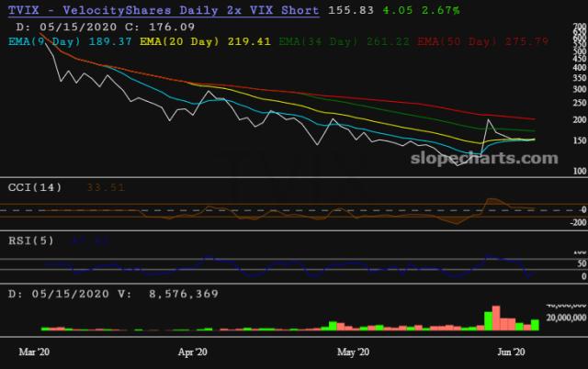
Task: Click the 100 price axis label
Action: click(580, 171)
